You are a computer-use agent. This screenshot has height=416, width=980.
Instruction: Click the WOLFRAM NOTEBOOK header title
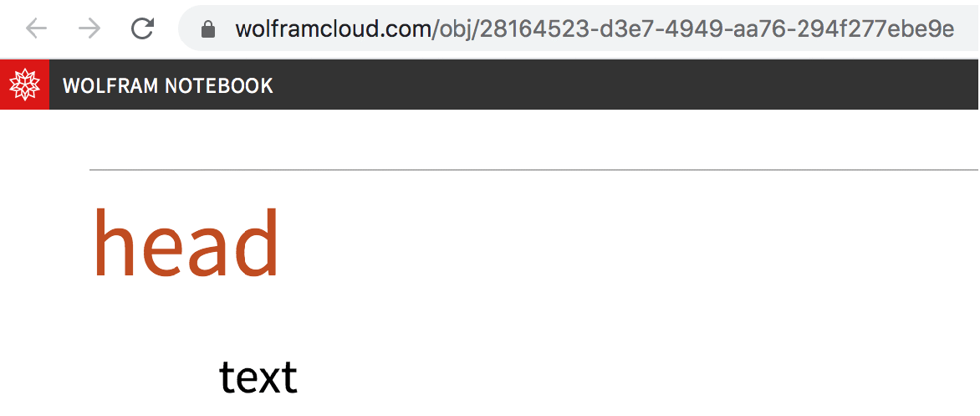point(167,85)
